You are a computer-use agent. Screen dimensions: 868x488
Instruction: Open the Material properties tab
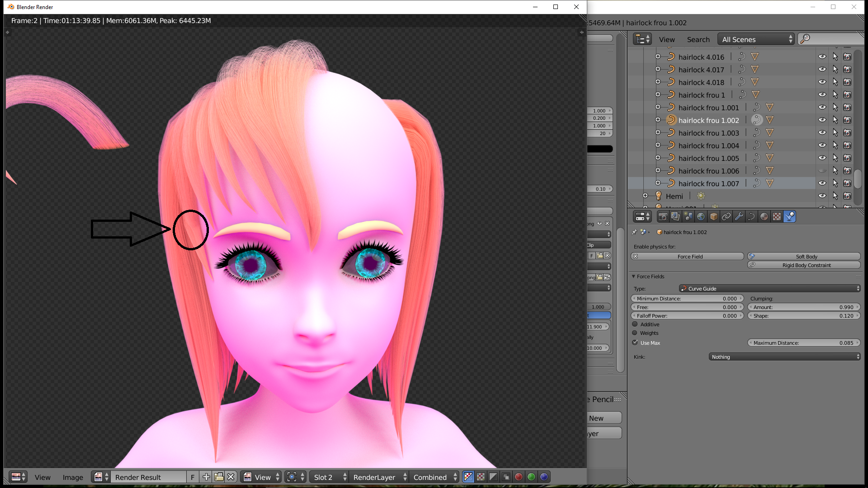tap(764, 216)
